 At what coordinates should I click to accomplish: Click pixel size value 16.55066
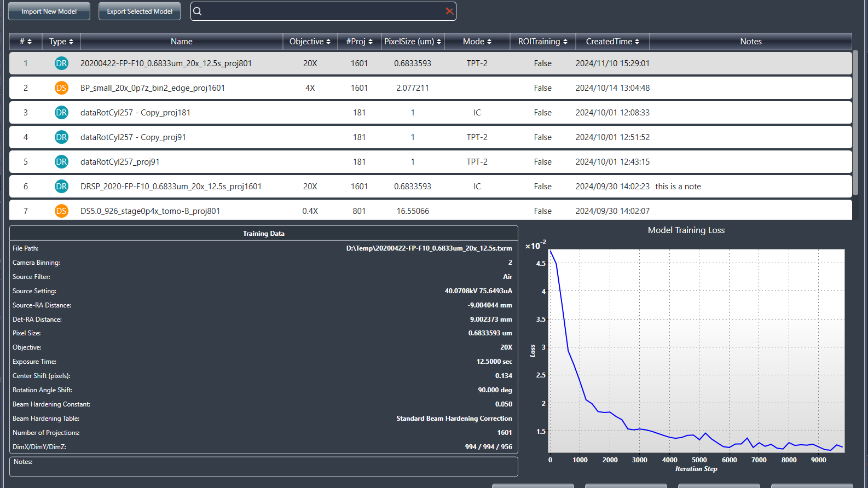[x=413, y=211]
